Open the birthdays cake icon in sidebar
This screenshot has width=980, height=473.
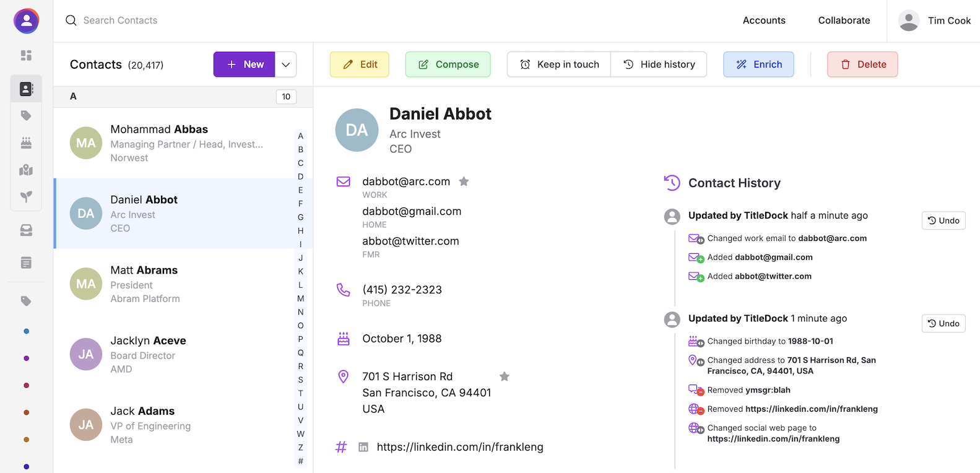coord(26,143)
